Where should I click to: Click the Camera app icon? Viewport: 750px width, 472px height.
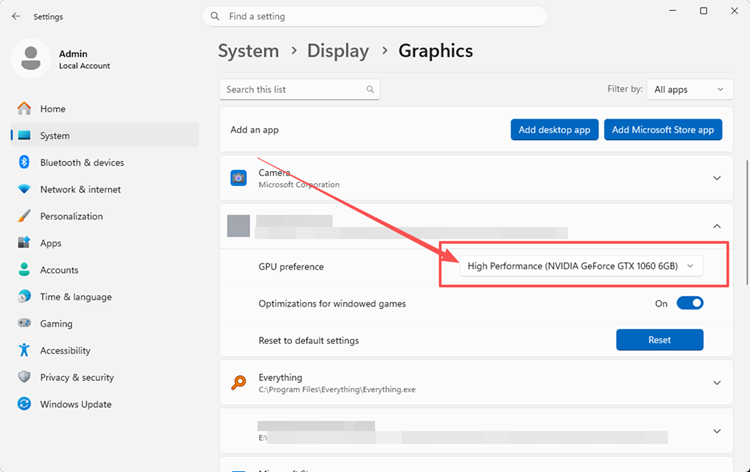238,178
